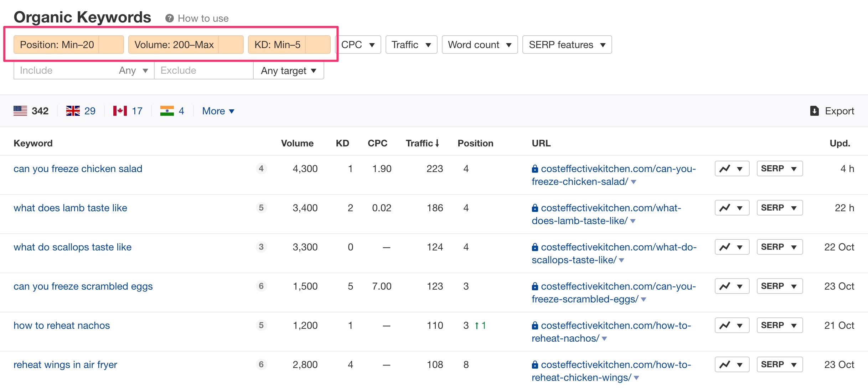
Task: Sort by the Upd. column header
Action: [840, 143]
